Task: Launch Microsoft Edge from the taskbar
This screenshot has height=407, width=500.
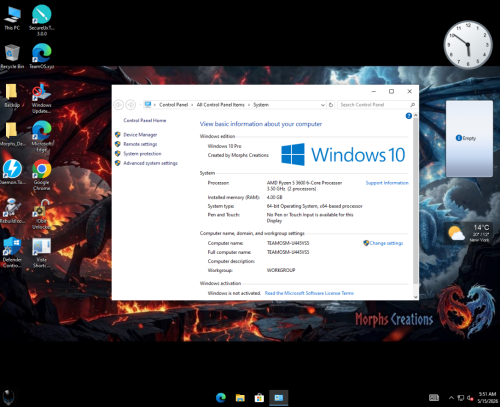Action: point(221,398)
